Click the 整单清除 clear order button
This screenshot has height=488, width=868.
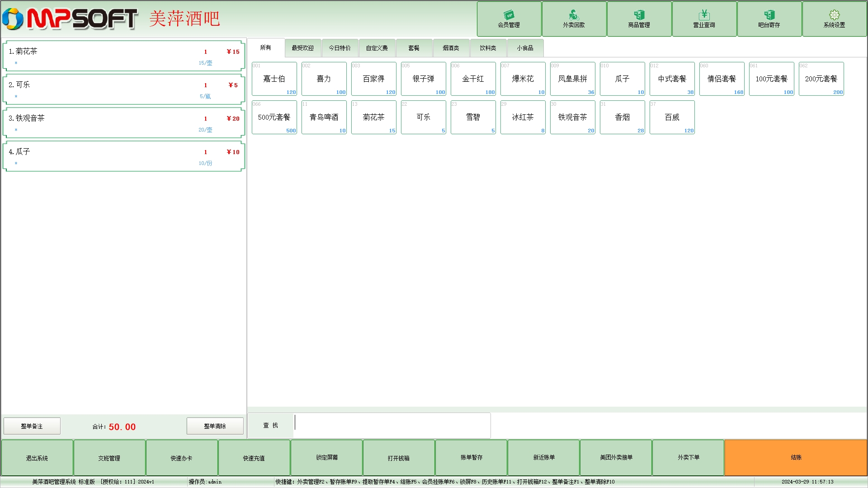(215, 426)
